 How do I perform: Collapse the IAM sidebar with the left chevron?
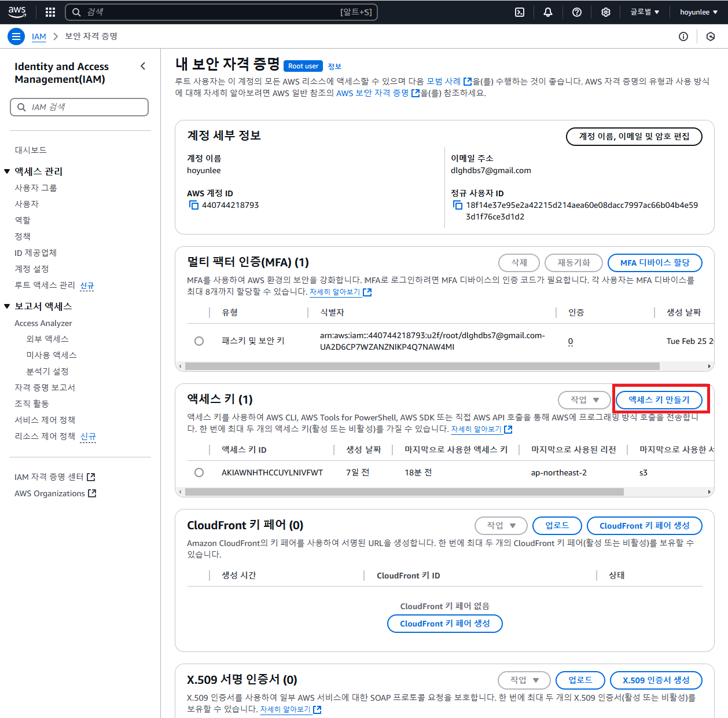click(143, 66)
